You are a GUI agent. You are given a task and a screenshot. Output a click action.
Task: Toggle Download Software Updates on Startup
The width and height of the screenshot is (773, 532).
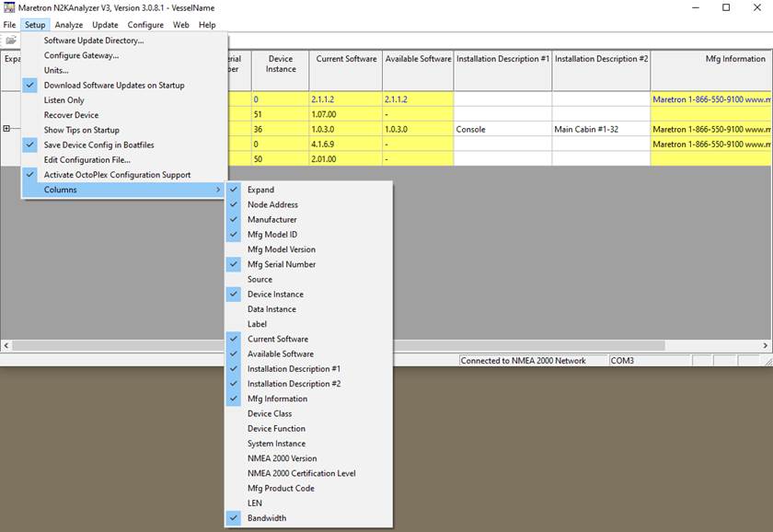[113, 86]
